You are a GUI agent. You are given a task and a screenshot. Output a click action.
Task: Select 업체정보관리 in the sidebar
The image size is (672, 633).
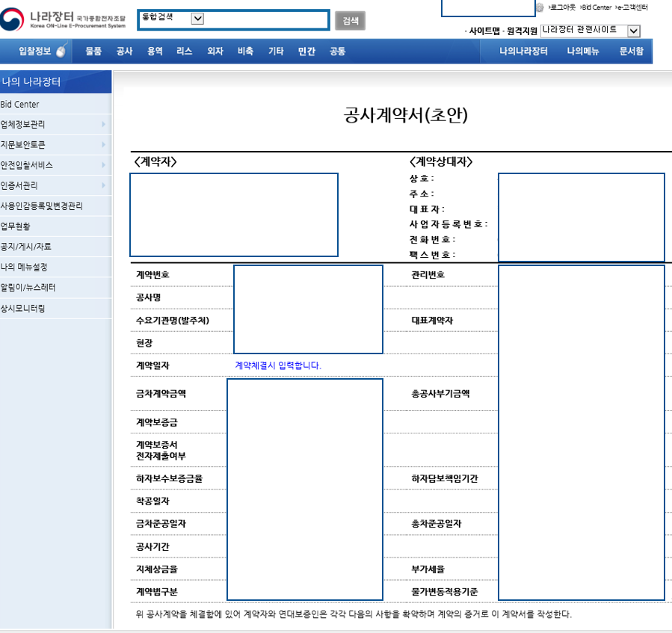[22, 124]
